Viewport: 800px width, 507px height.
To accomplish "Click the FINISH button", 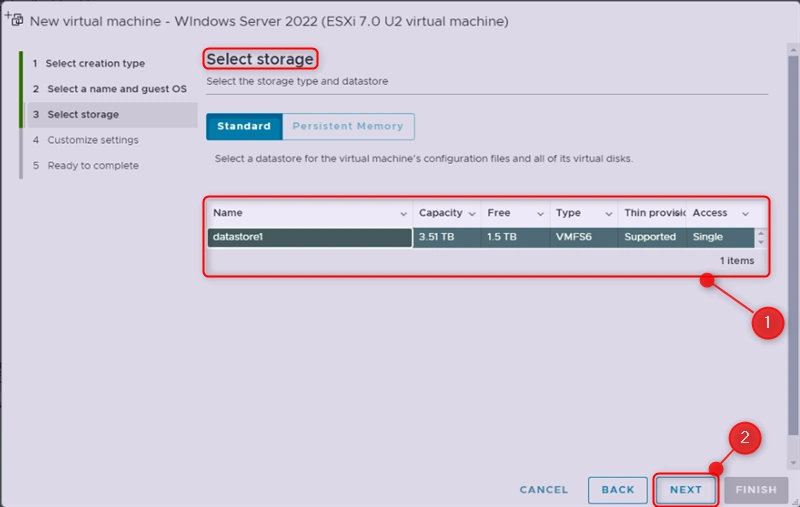I will [x=756, y=490].
